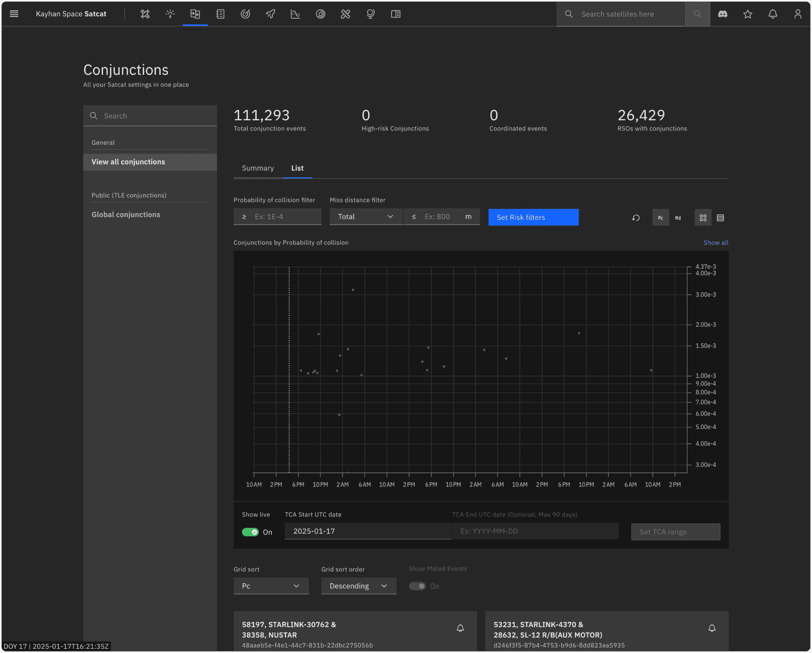This screenshot has height=653, width=812.
Task: Open the Grid sort Pc dropdown
Action: [x=271, y=586]
